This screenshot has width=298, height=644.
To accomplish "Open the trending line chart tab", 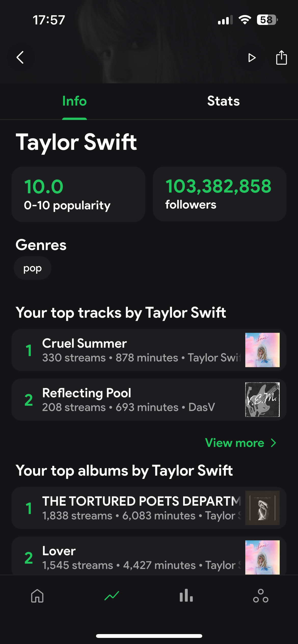I will click(x=112, y=596).
